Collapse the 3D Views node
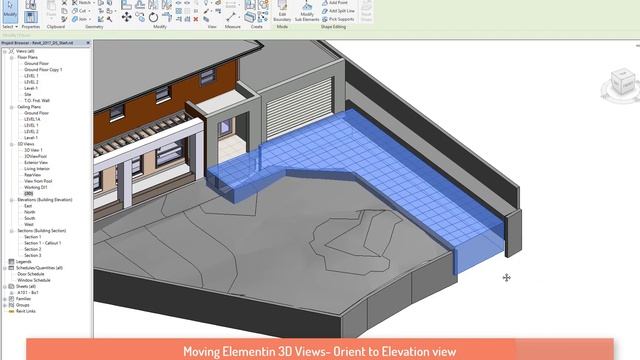Image resolution: width=640 pixels, height=360 pixels. [11, 144]
